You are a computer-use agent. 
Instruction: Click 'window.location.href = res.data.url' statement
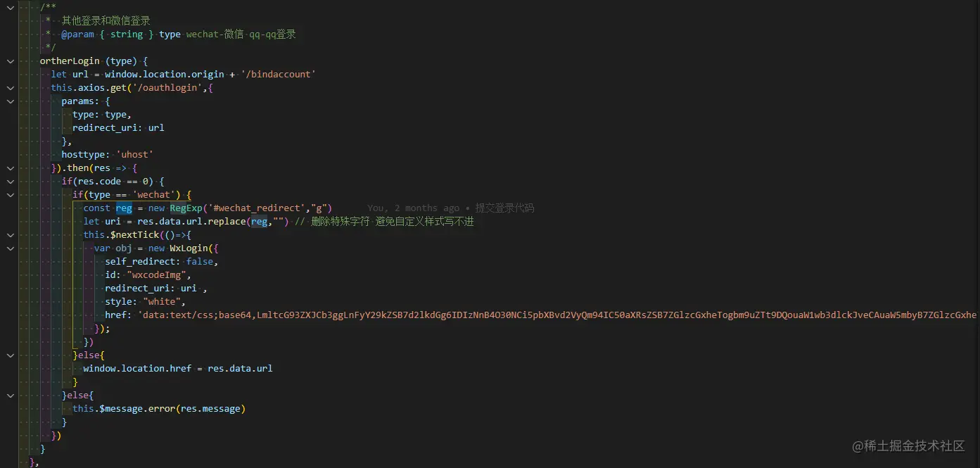click(x=178, y=368)
